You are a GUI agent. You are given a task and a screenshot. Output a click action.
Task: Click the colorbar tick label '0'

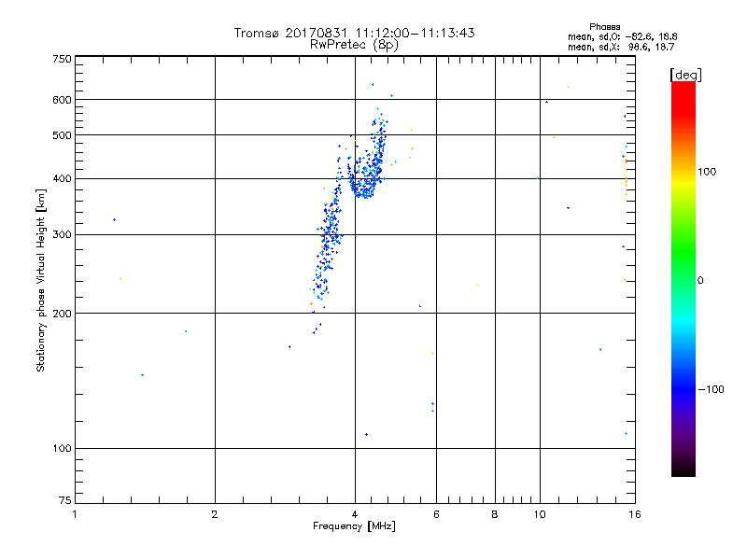pyautogui.click(x=700, y=281)
